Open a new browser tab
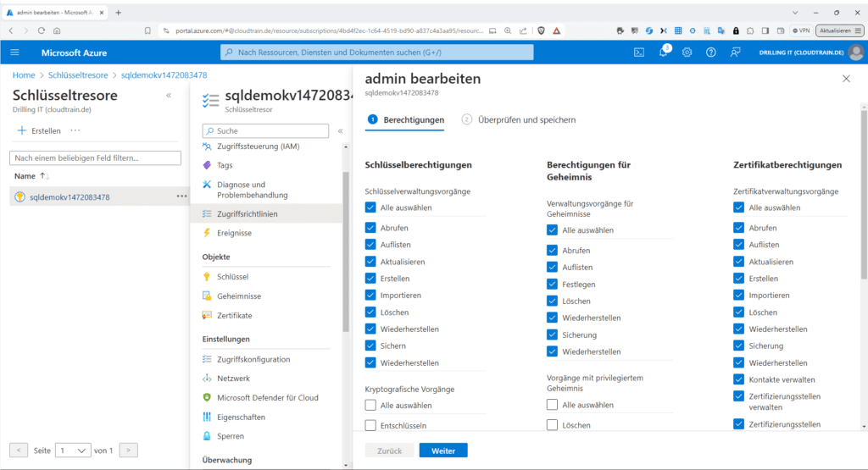 (118, 13)
